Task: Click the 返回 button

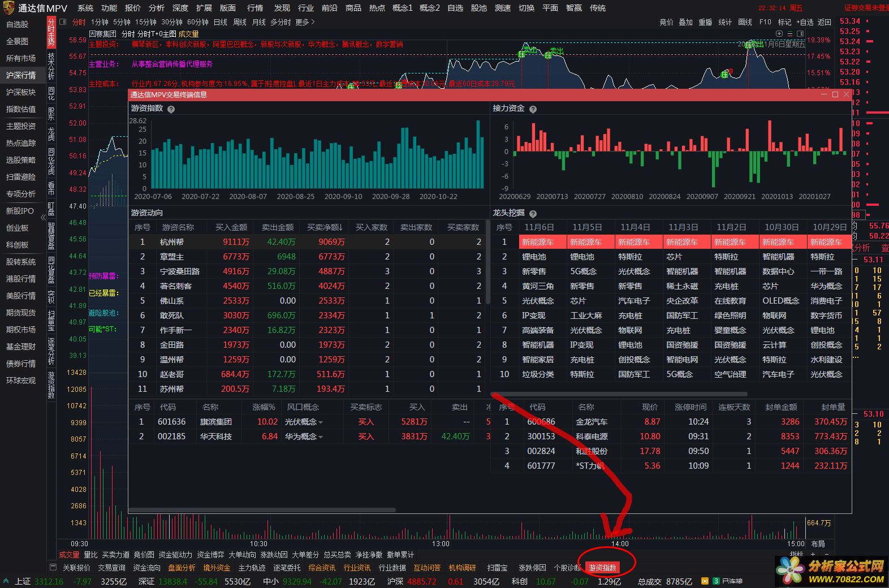Action: (x=825, y=22)
